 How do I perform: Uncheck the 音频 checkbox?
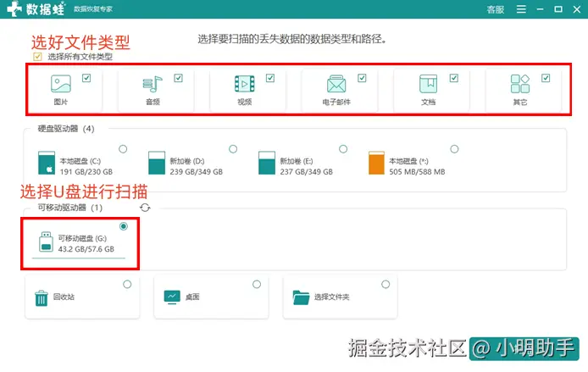pyautogui.click(x=178, y=78)
